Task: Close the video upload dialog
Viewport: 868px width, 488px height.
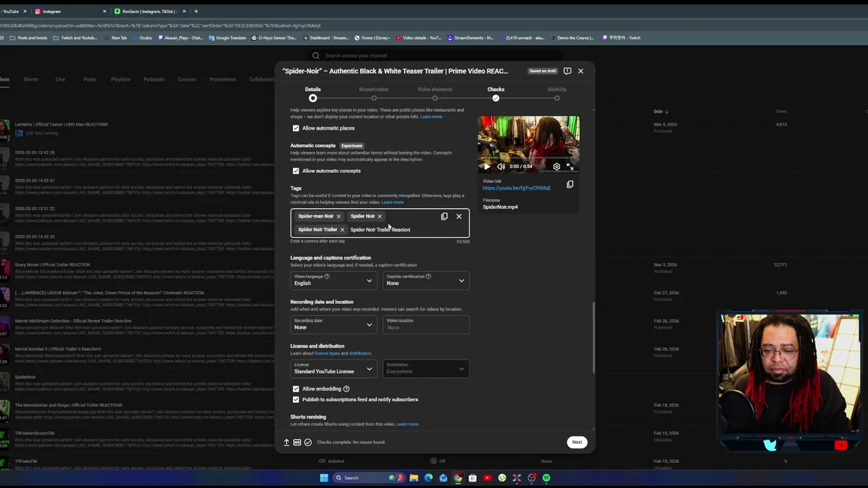Action: tap(580, 70)
